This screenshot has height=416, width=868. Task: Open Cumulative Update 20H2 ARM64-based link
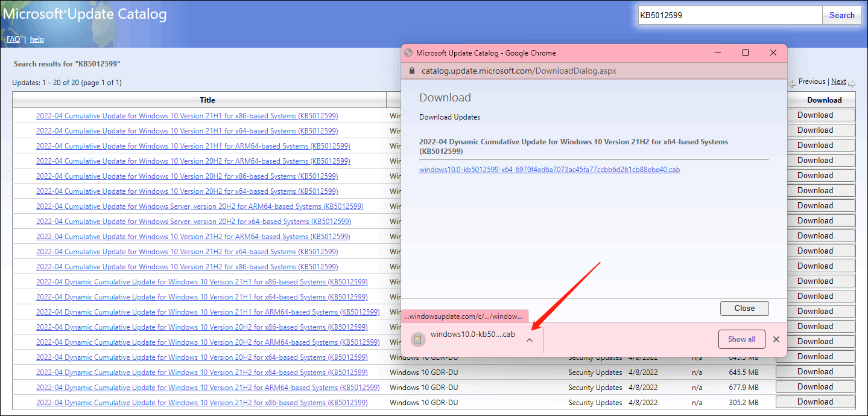point(193,161)
